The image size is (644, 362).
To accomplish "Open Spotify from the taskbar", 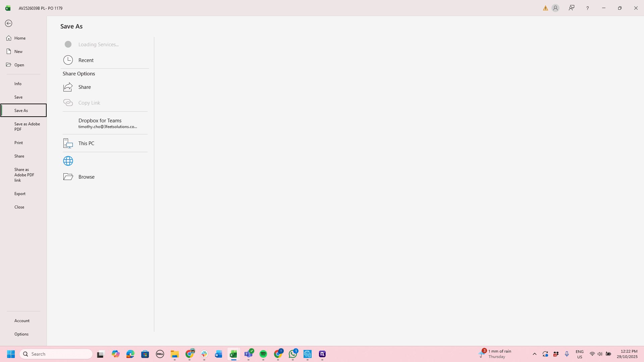I will point(263,354).
